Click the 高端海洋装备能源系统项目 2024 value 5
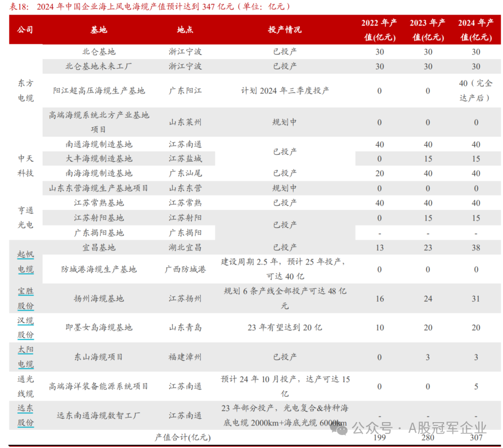Viewport: 503px width, 448px height. [476, 387]
